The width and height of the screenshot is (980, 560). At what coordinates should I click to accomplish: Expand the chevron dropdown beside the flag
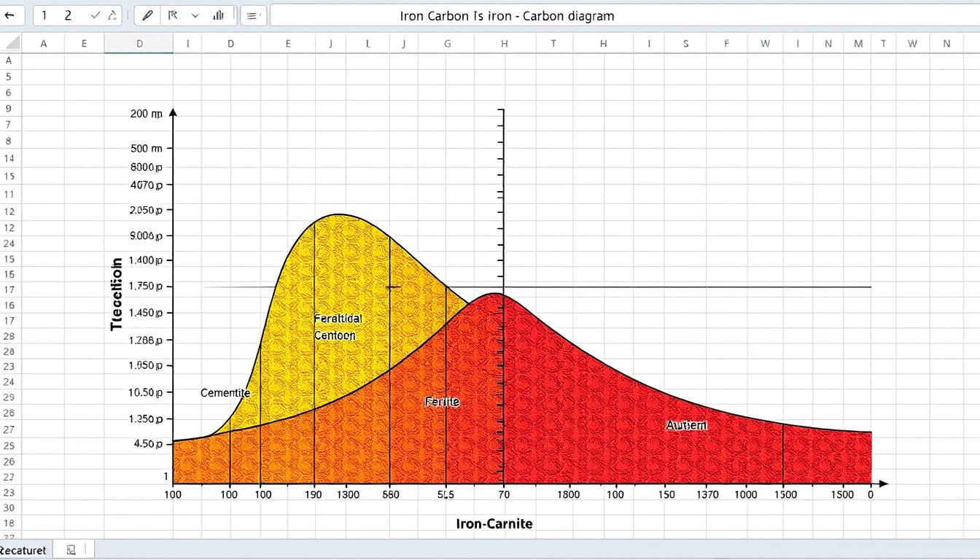195,15
